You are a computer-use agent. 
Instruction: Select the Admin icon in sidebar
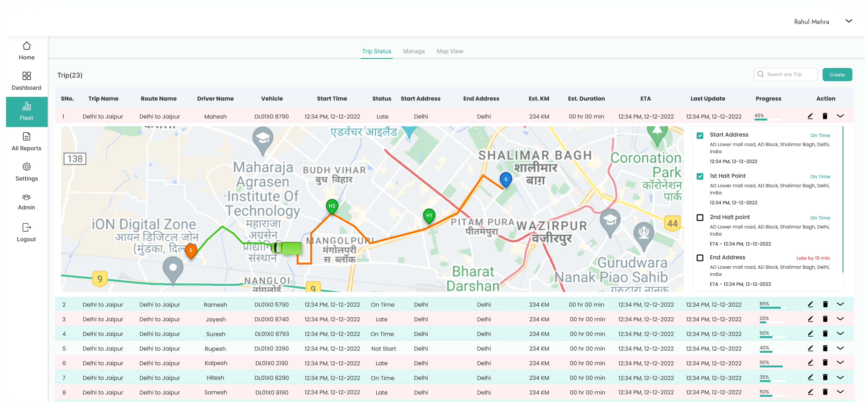(x=26, y=201)
